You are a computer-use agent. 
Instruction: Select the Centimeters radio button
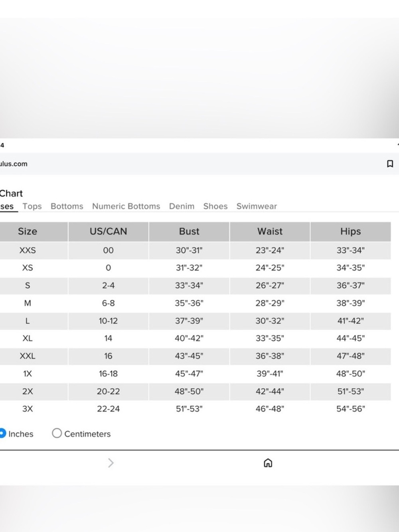click(57, 433)
